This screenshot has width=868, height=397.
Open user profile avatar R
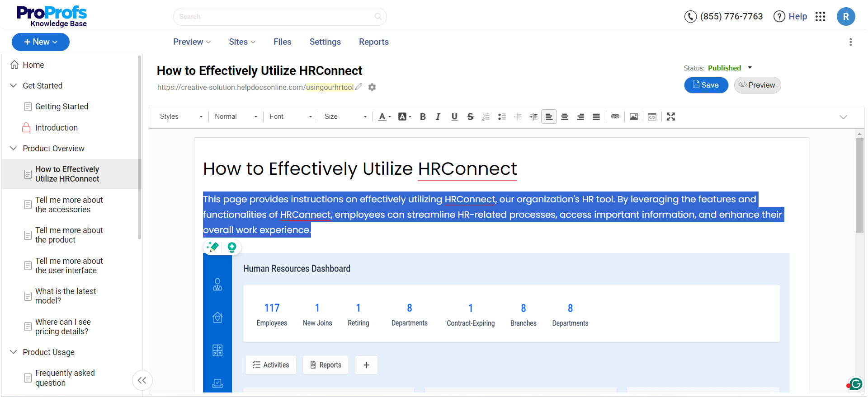point(846,17)
